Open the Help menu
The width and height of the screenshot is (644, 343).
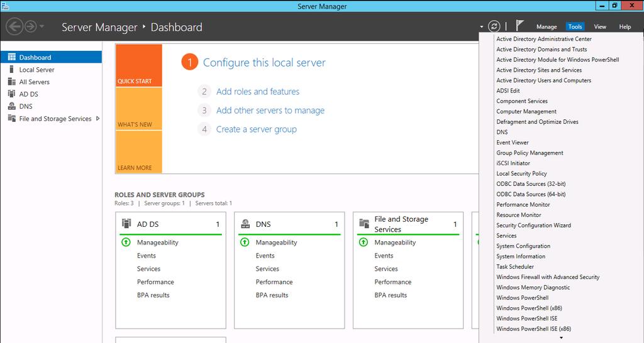[625, 26]
